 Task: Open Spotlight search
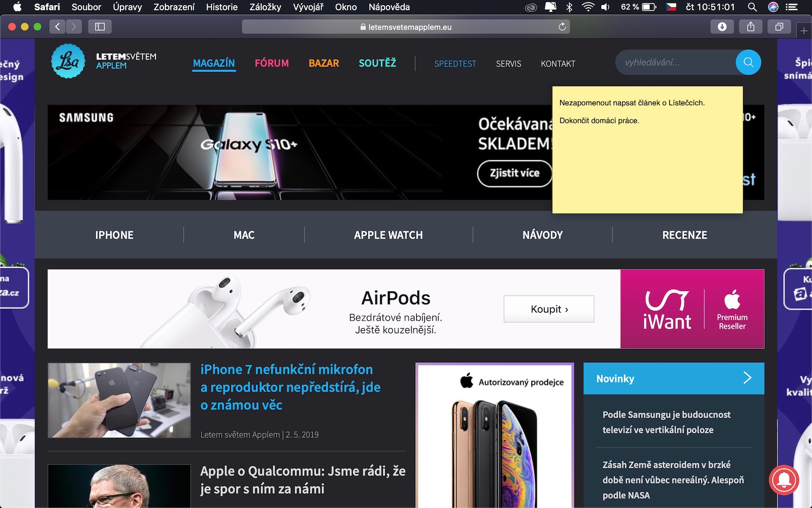753,7
